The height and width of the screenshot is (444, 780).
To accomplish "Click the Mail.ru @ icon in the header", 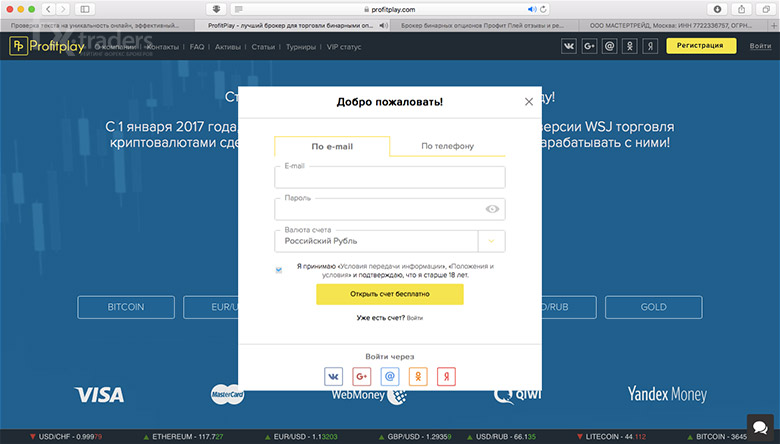I will tap(609, 46).
